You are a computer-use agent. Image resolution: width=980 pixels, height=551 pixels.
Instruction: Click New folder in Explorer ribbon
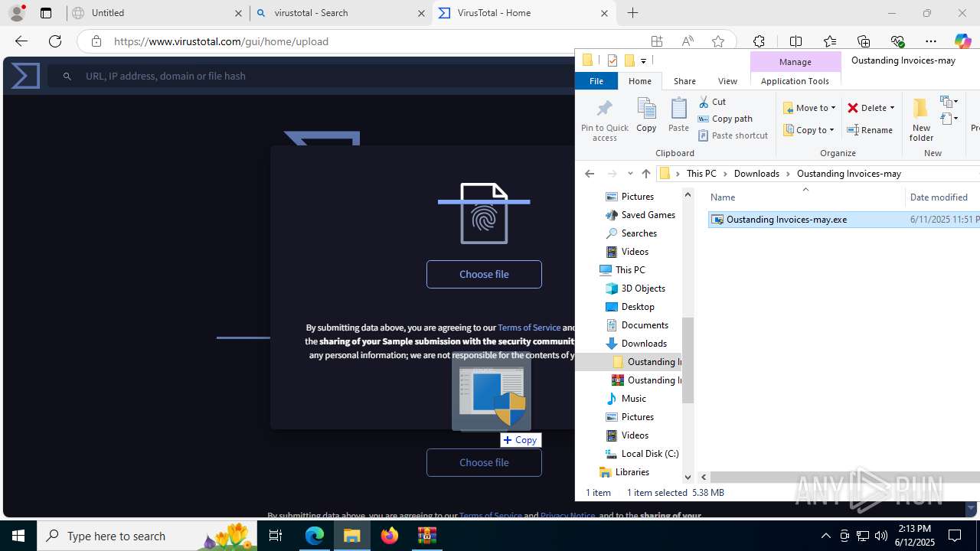(x=921, y=119)
